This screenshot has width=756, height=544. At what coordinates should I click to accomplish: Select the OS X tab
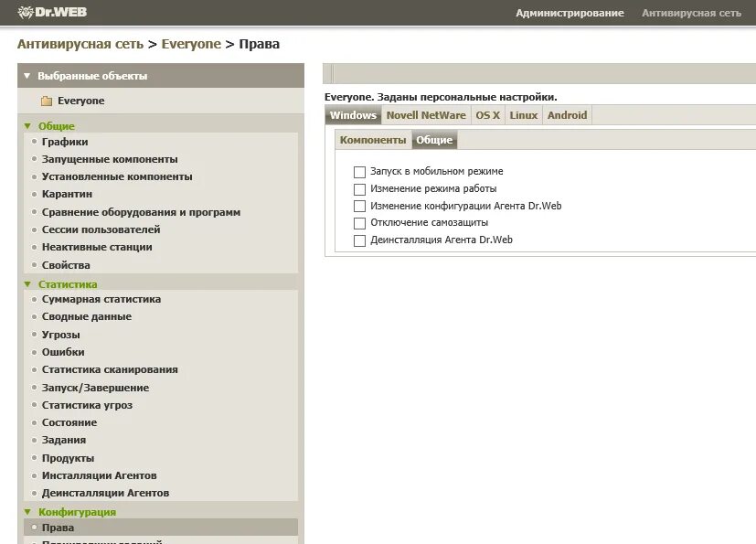tap(487, 115)
